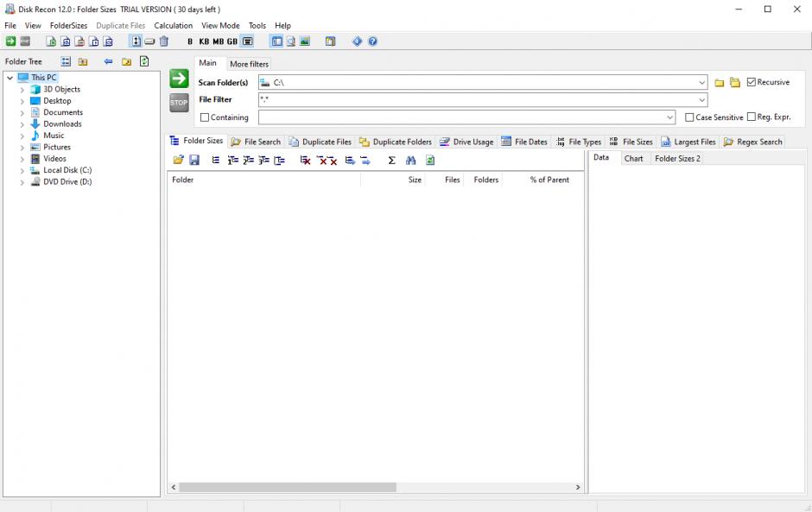Image resolution: width=812 pixels, height=512 pixels.
Task: Switch to the Largest Files tab
Action: click(x=688, y=142)
